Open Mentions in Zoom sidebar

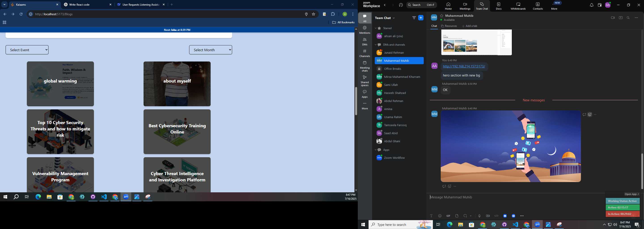[x=365, y=30]
